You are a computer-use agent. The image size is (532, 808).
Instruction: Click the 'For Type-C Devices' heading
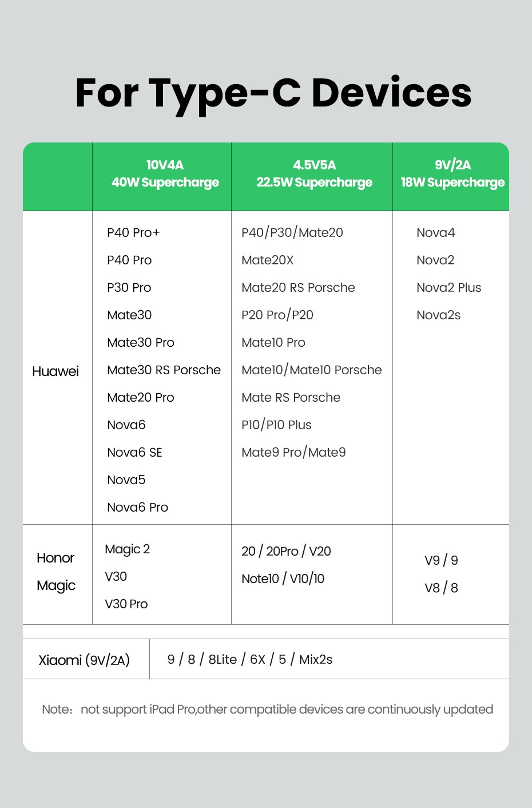pyautogui.click(x=273, y=93)
